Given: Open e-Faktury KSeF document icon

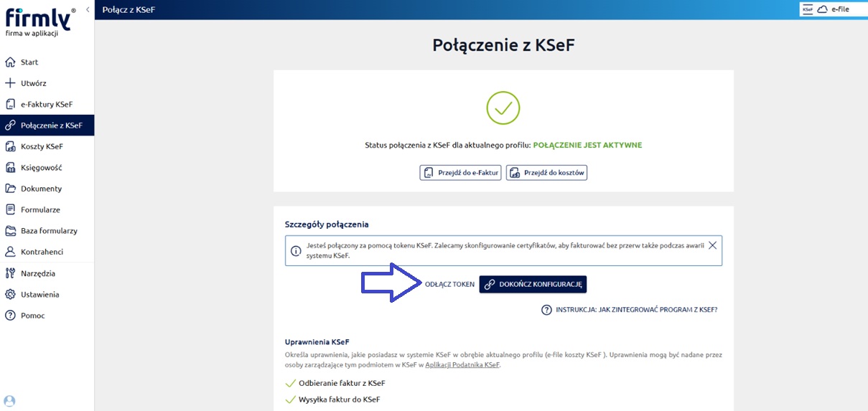Looking at the screenshot, I should coord(10,105).
